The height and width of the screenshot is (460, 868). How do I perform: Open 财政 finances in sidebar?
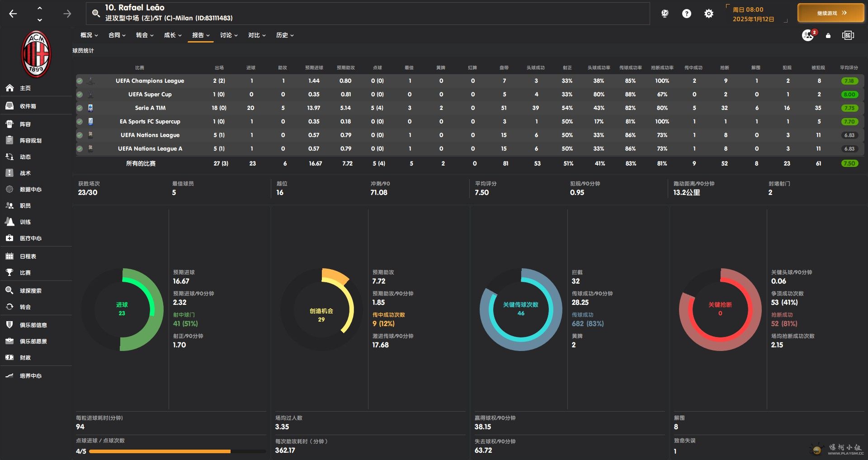[x=36, y=358]
